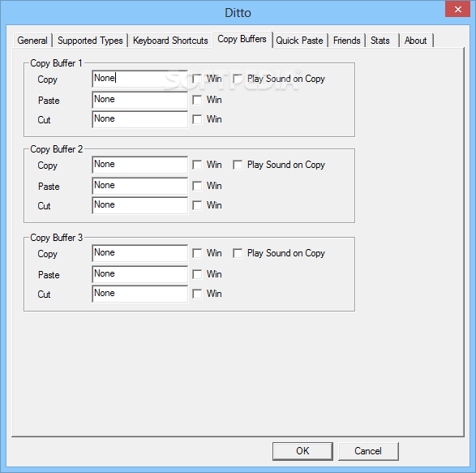Screen dimensions: 476x473
Task: Enable Win key for Copy Buffer 1 Paste
Action: (197, 100)
